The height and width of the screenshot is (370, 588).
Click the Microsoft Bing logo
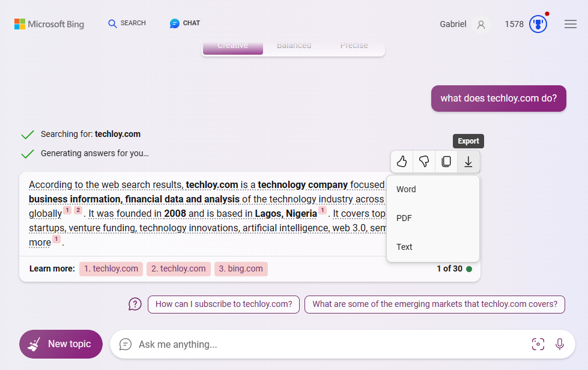(49, 24)
